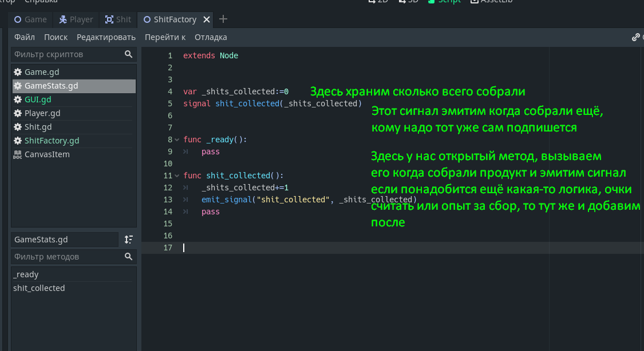Click search icon in script filter field
The width and height of the screenshot is (644, 351).
pyautogui.click(x=129, y=54)
